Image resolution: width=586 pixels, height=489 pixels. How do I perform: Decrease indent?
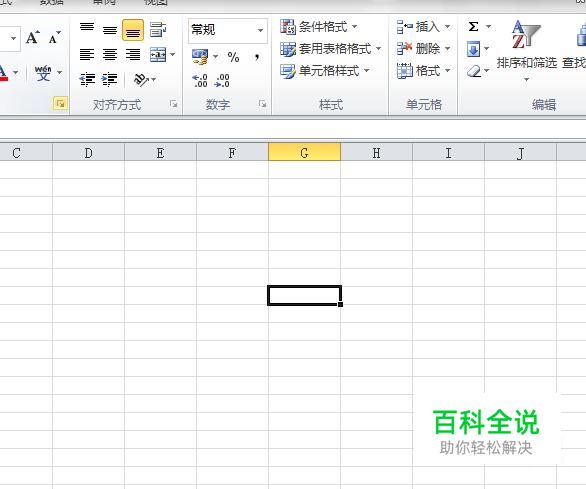87,79
